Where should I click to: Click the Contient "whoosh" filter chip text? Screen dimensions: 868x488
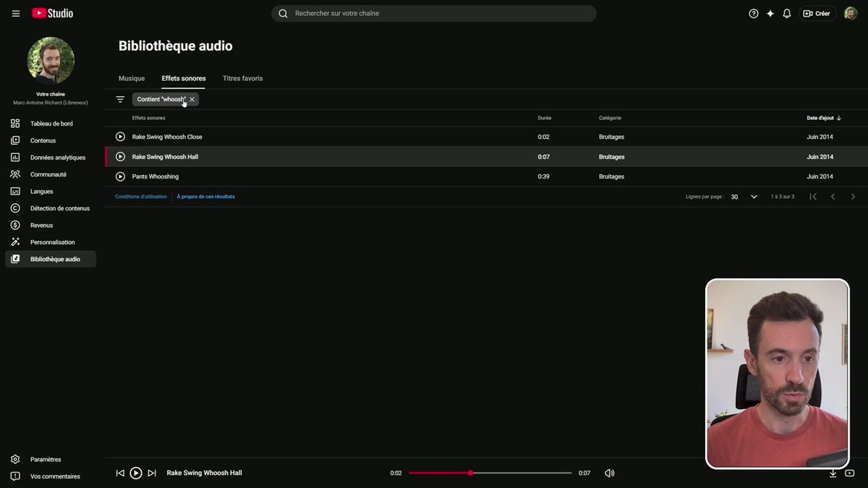pos(161,100)
